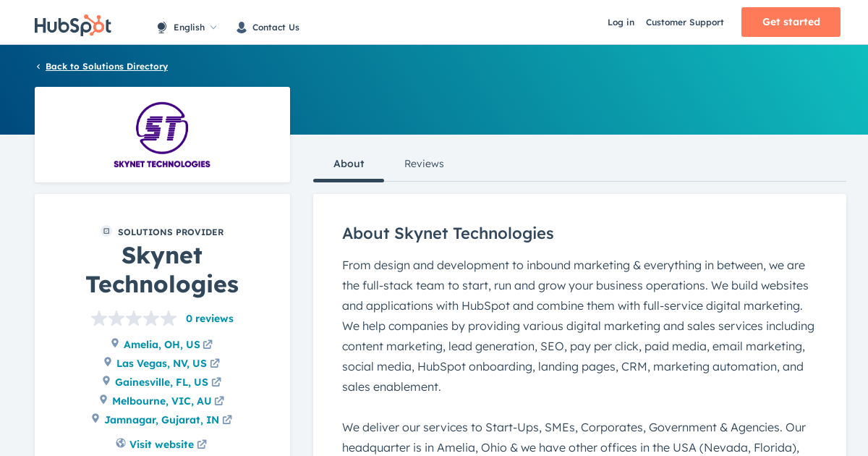The image size is (868, 456).
Task: Click the HubSpot logo
Action: point(73,25)
